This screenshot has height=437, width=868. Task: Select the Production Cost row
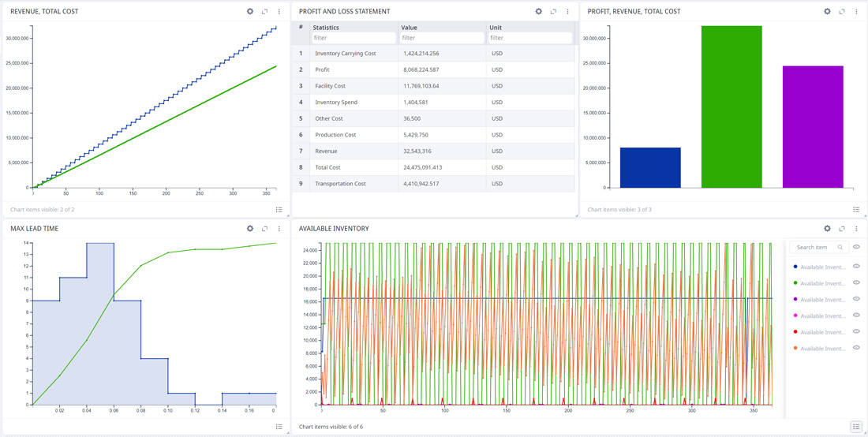tap(433, 135)
